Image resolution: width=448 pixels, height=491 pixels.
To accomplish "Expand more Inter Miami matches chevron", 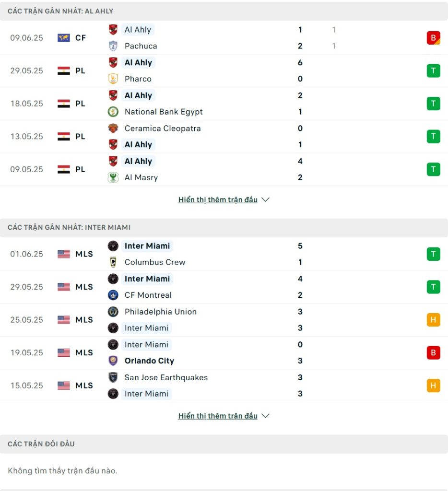I will click(265, 416).
